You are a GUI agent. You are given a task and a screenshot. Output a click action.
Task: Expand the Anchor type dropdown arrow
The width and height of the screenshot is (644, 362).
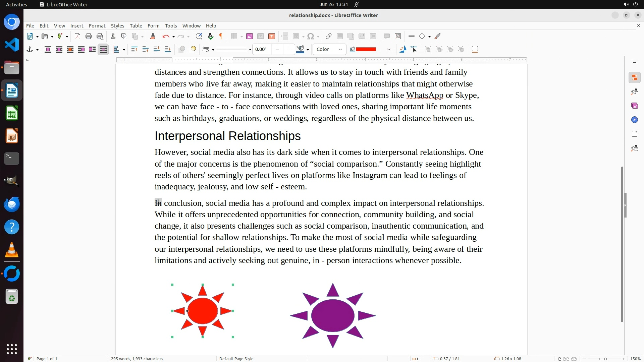click(37, 50)
